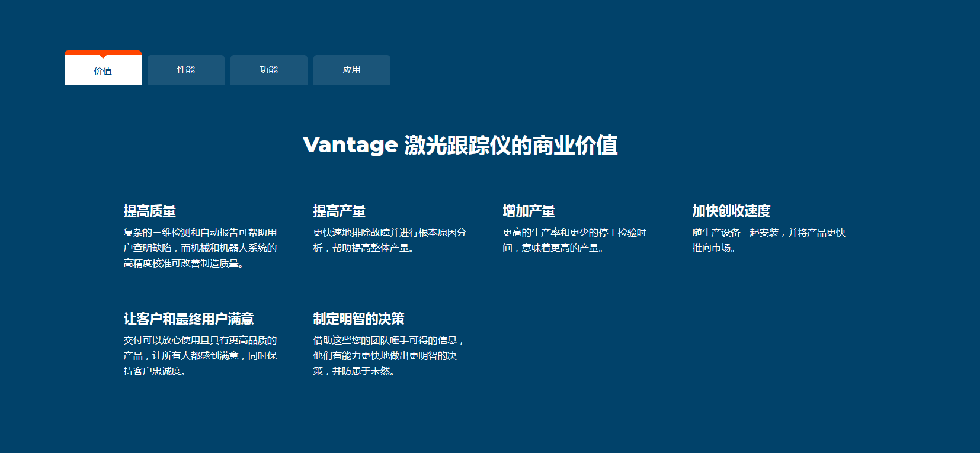
Task: Click the 让客户和最终用户满意 heading
Action: pos(188,319)
